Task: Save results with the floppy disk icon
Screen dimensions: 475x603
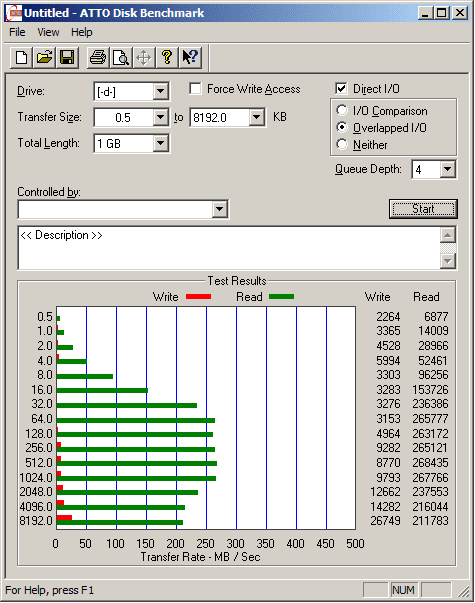Action: point(67,58)
